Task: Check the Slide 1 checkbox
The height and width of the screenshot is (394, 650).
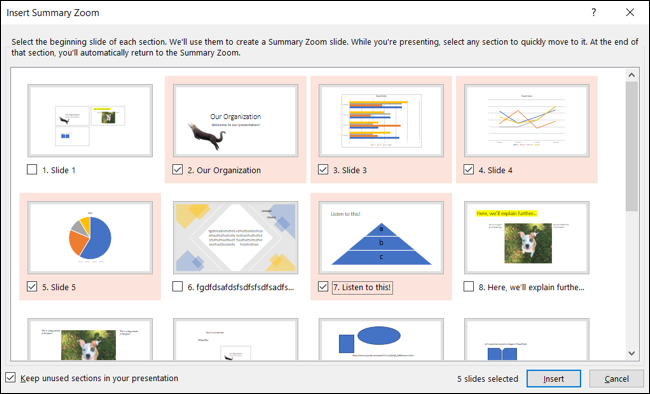Action: (32, 170)
